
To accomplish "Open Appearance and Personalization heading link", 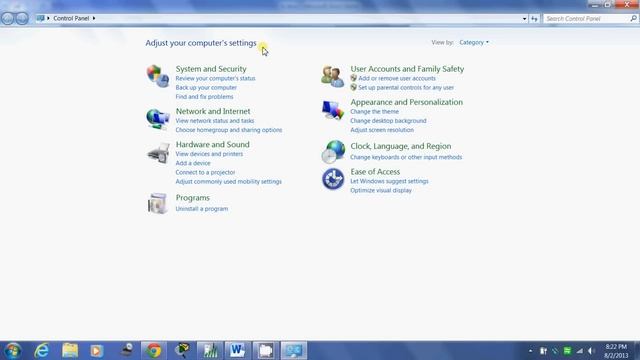I will tap(407, 102).
